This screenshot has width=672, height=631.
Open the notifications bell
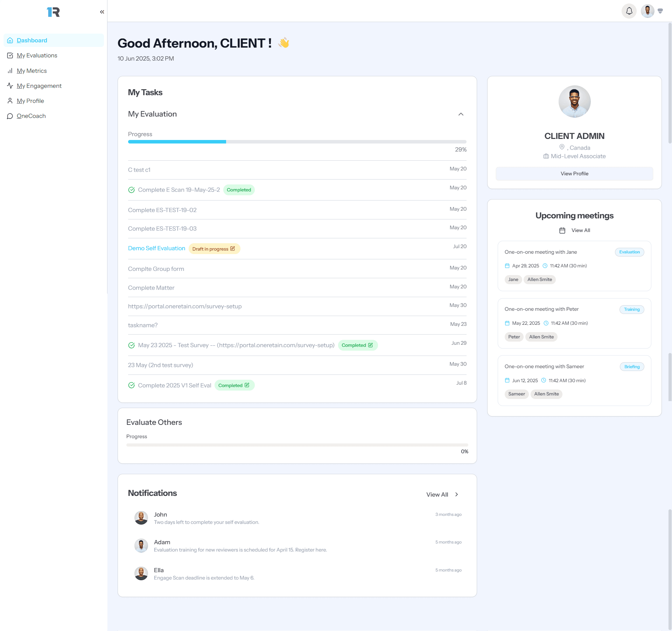click(629, 11)
